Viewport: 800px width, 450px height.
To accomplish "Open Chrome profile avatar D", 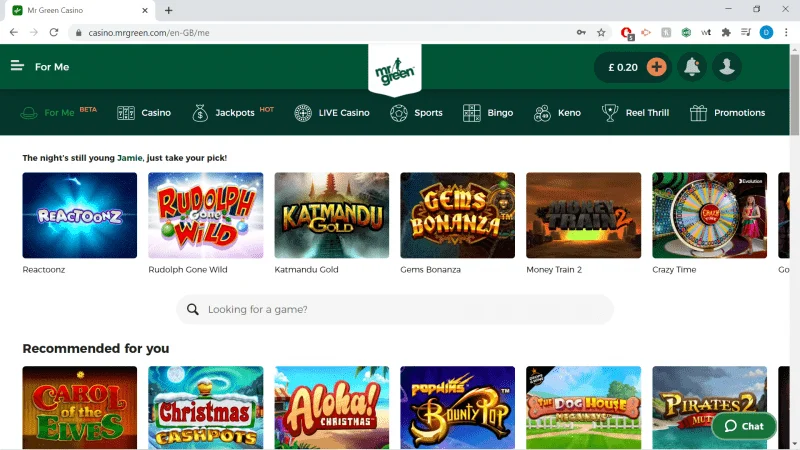I will tap(766, 33).
